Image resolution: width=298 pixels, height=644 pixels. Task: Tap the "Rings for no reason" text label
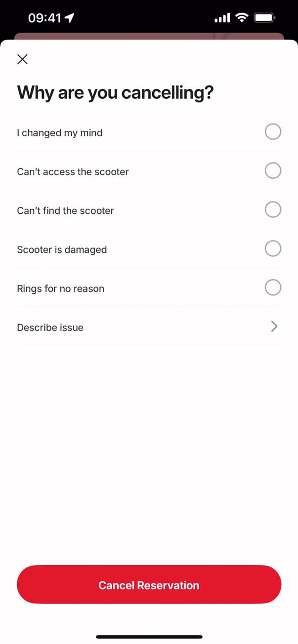pos(60,288)
